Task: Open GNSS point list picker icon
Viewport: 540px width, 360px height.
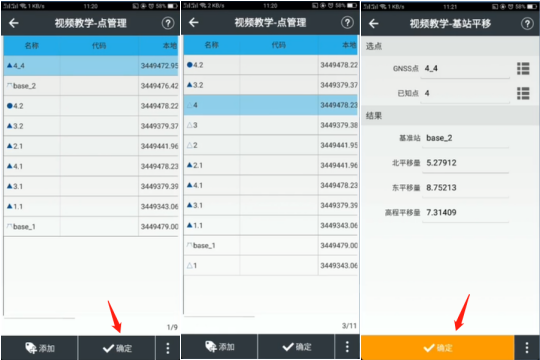Action: (523, 69)
